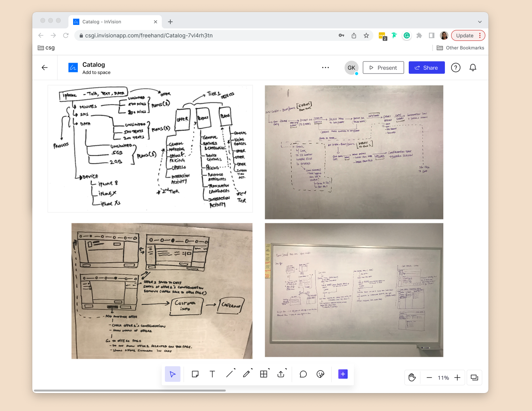This screenshot has height=411, width=532.
Task: Expand the browser tab search chevron
Action: point(479,22)
